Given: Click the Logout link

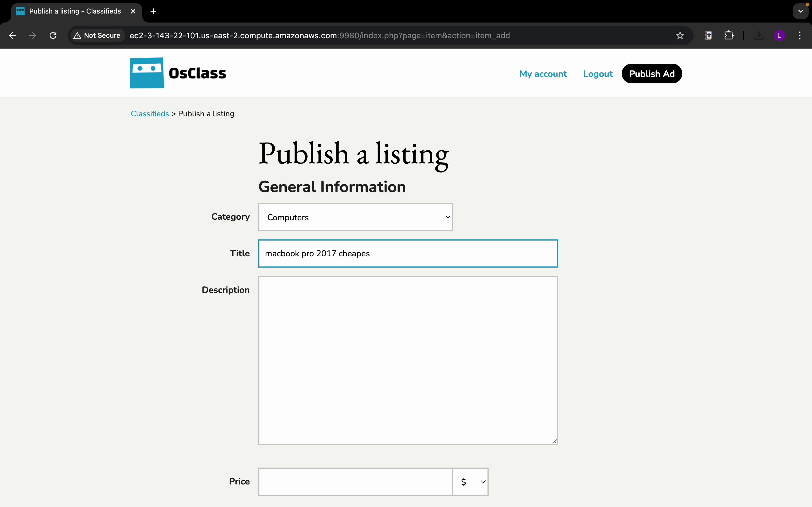Looking at the screenshot, I should click(x=598, y=74).
